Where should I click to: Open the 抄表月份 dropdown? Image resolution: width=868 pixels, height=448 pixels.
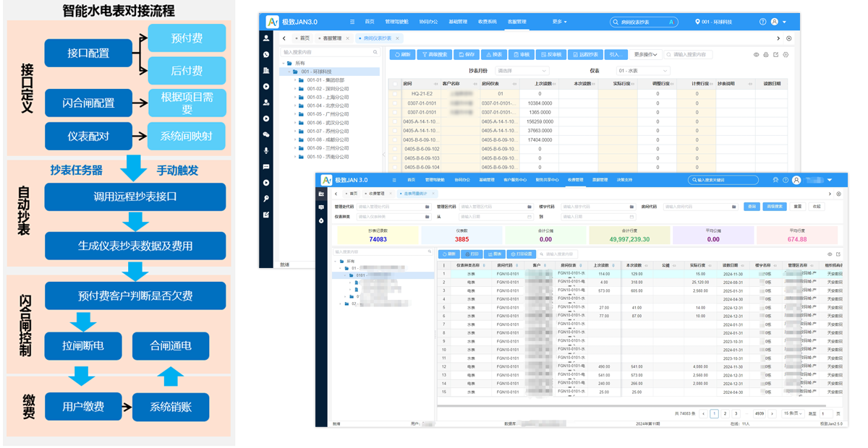click(522, 71)
